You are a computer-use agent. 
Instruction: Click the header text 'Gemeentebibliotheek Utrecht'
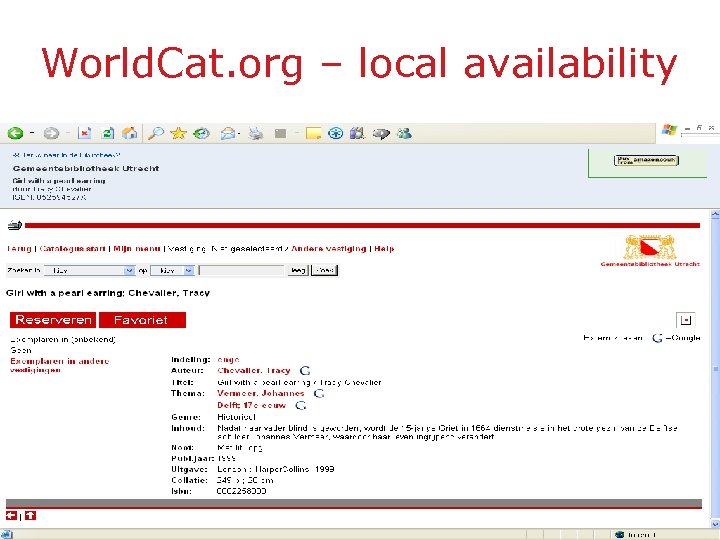click(x=86, y=169)
